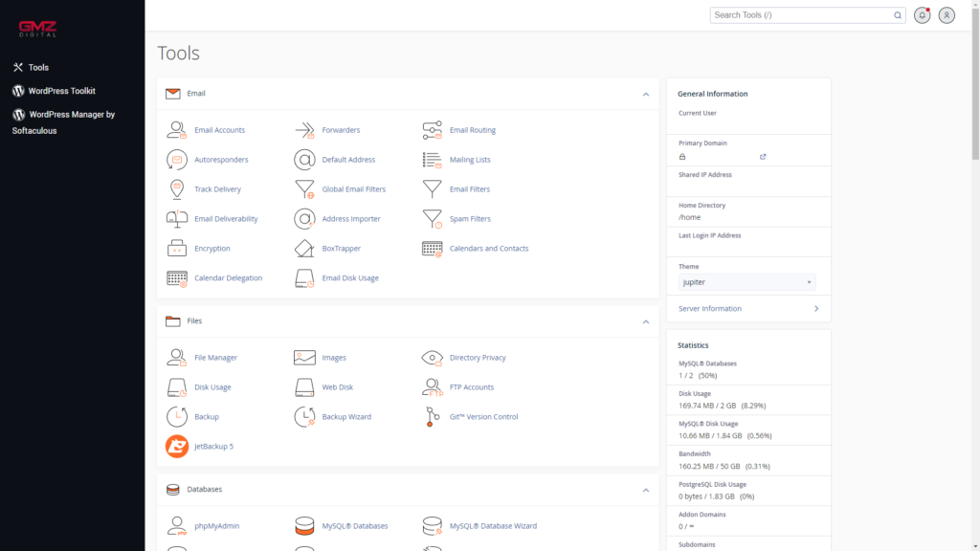Open the File Manager icon

[177, 358]
